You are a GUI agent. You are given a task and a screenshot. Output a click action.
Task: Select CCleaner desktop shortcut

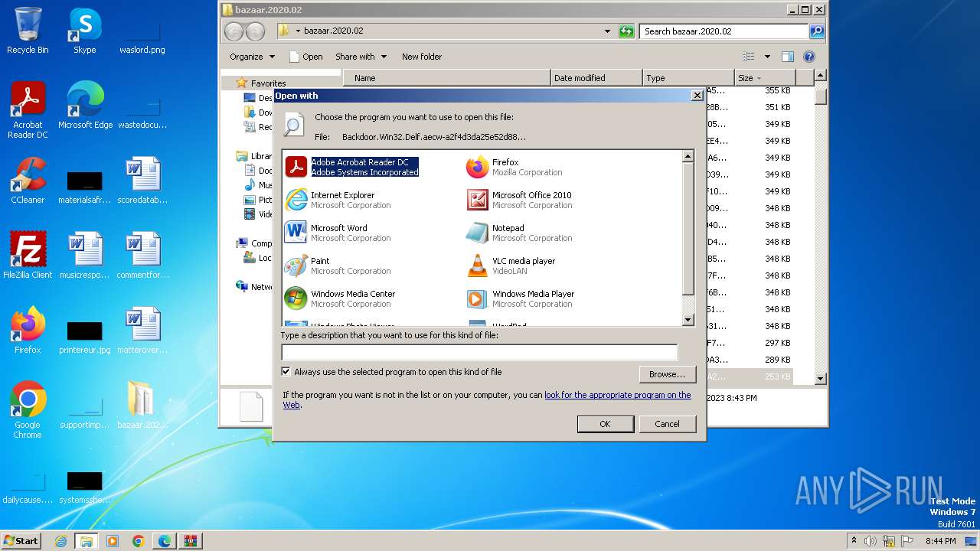[28, 181]
